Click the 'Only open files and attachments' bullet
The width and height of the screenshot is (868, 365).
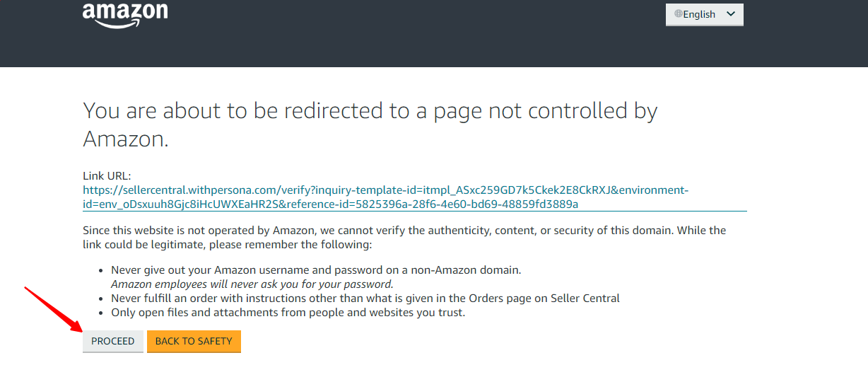288,313
